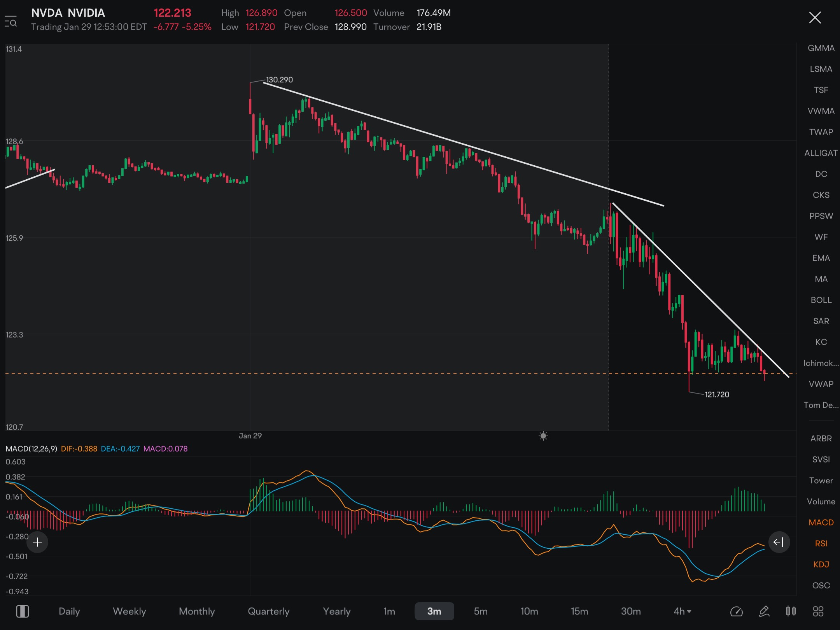Open the chart speed gauge tool
This screenshot has width=840, height=630.
[736, 611]
